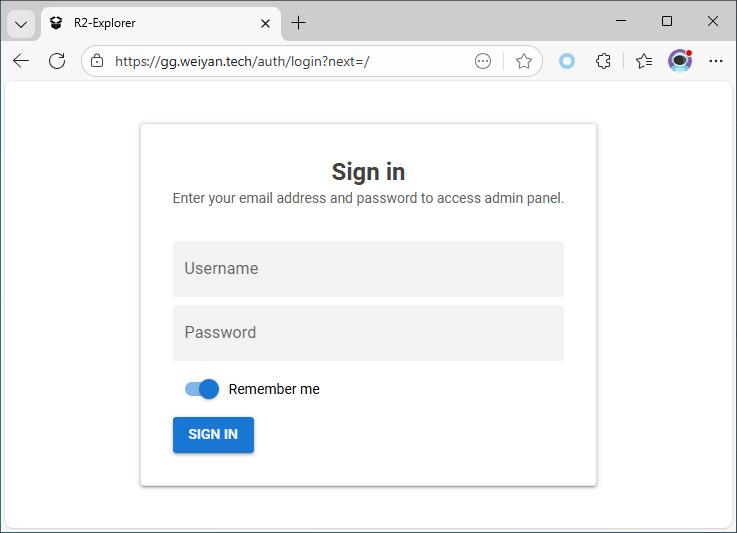Viewport: 737px width, 533px height.
Task: Refresh the login page
Action: point(57,61)
